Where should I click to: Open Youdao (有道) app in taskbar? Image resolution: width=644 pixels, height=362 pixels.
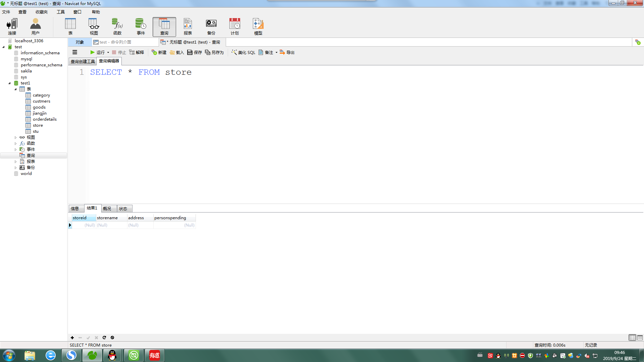tap(154, 355)
